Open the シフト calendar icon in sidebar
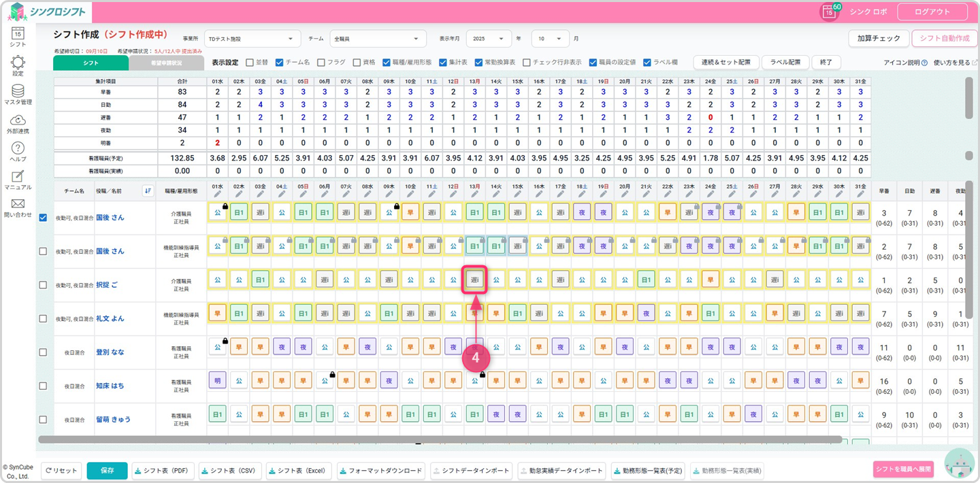The image size is (980, 483). tap(18, 33)
